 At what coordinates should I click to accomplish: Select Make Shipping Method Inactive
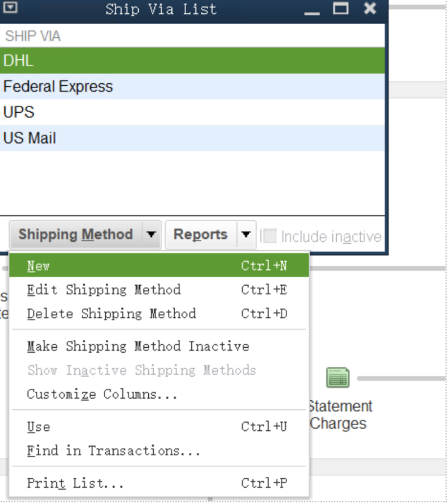(x=138, y=346)
